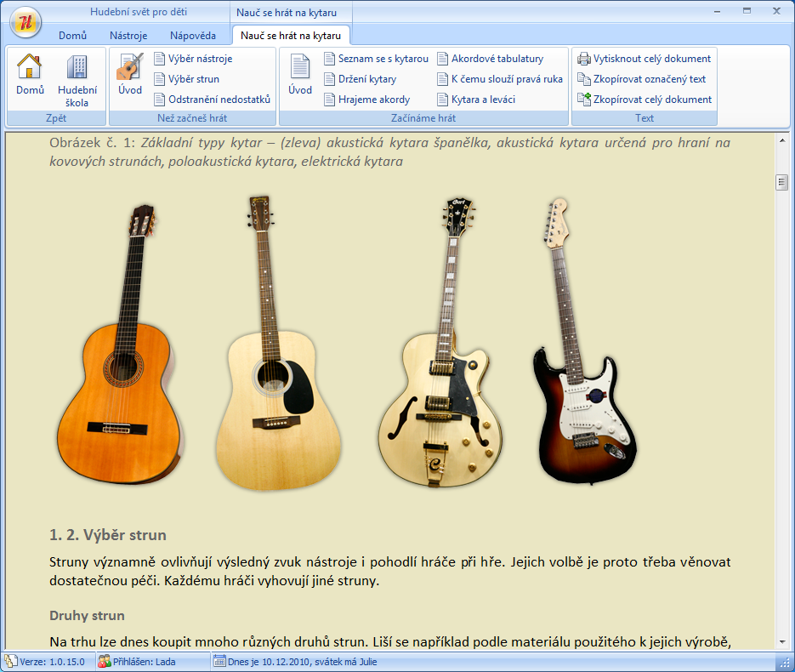
Task: Open Výběr strun page
Action: [x=186, y=79]
